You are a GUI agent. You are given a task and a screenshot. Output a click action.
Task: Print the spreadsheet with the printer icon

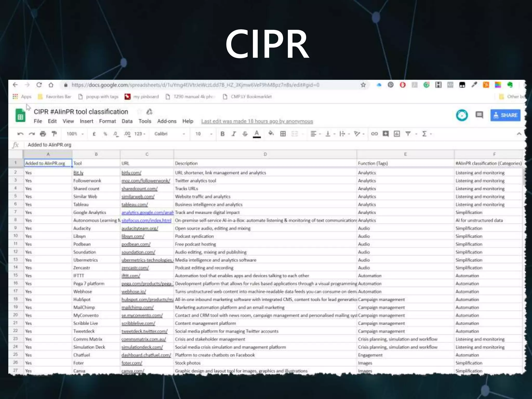pyautogui.click(x=43, y=134)
